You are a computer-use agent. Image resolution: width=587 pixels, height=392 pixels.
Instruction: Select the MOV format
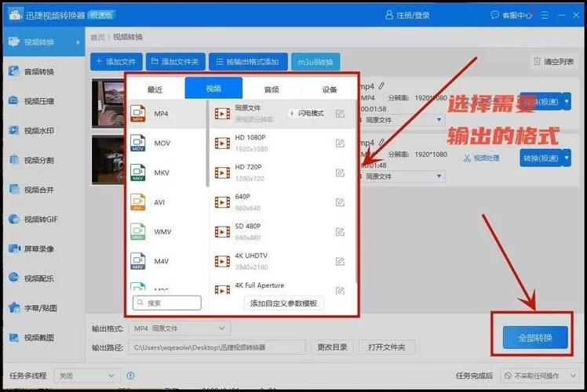(x=166, y=143)
